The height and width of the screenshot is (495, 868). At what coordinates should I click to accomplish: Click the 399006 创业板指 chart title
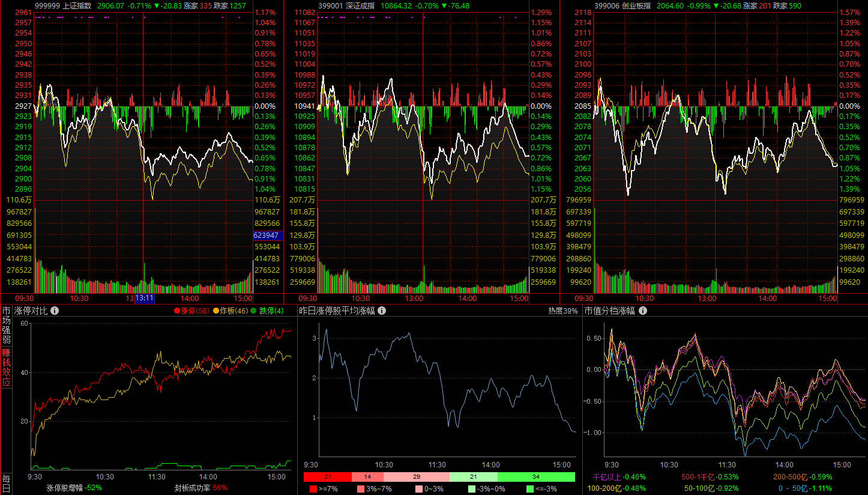click(x=623, y=5)
